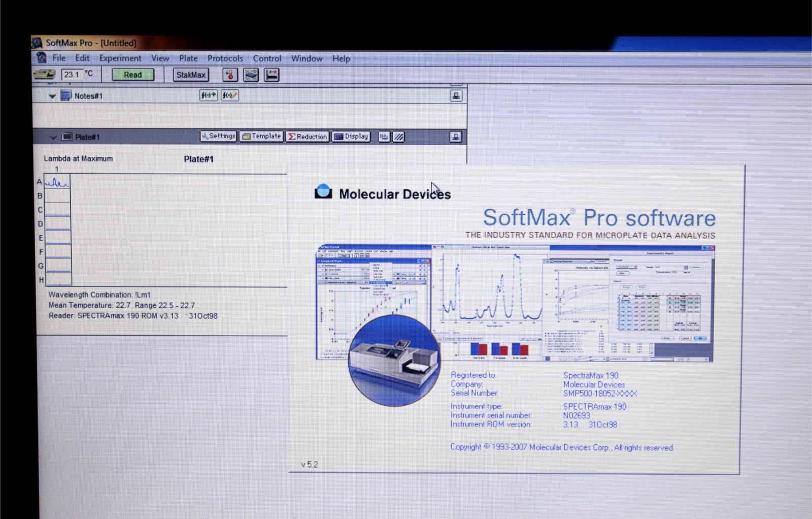Click the StakMax button
This screenshot has width=812, height=519.
pos(191,75)
